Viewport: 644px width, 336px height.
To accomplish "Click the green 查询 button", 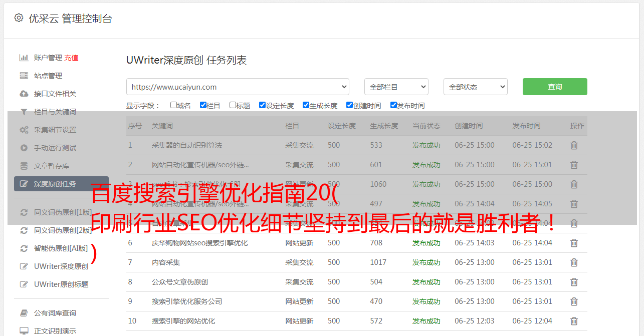I will [554, 87].
